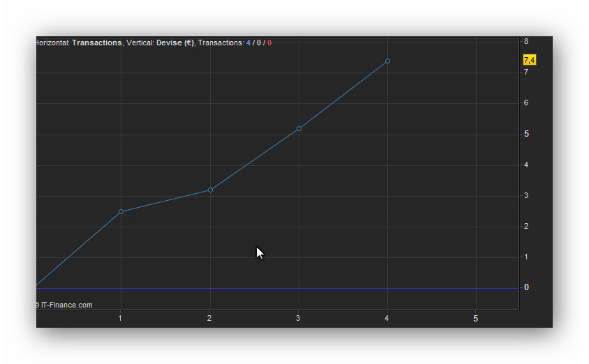Click the blue winning transactions count 4
Viewport: 589px width, 364px height.
248,43
